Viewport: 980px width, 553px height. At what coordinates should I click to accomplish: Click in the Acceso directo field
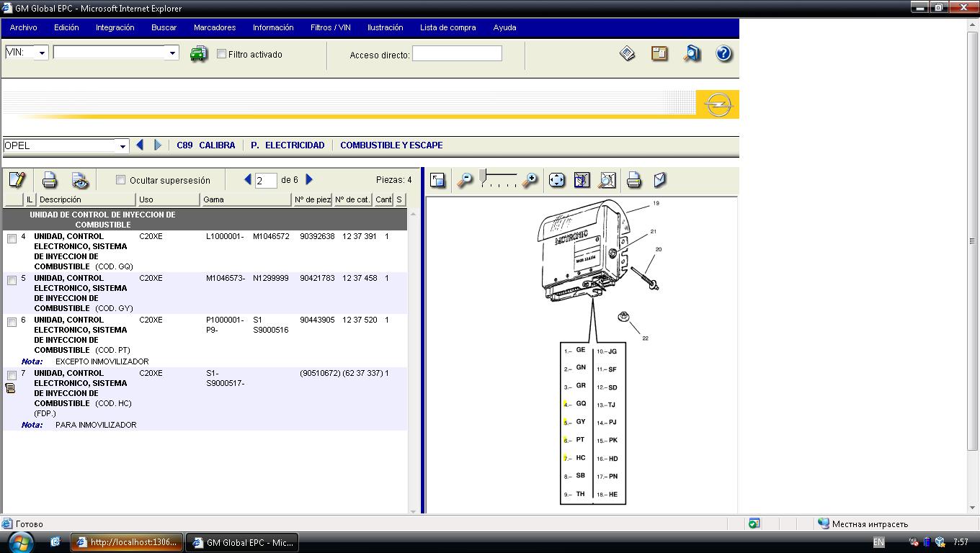coord(457,53)
